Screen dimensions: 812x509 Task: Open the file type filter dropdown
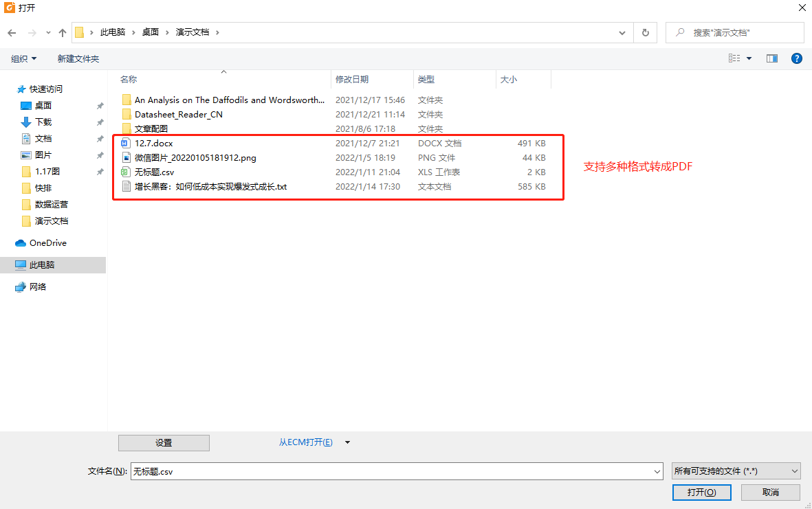click(x=736, y=471)
